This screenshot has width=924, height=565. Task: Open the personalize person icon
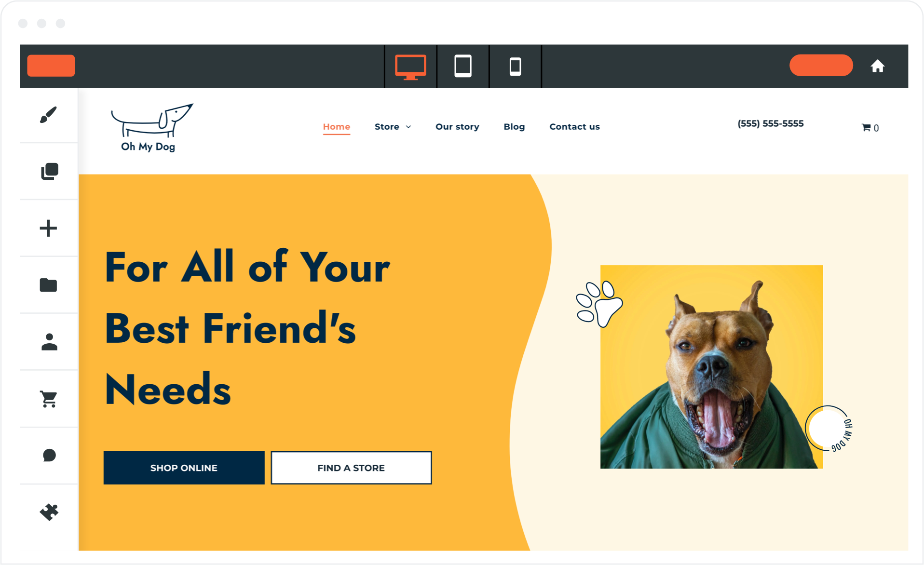49,342
